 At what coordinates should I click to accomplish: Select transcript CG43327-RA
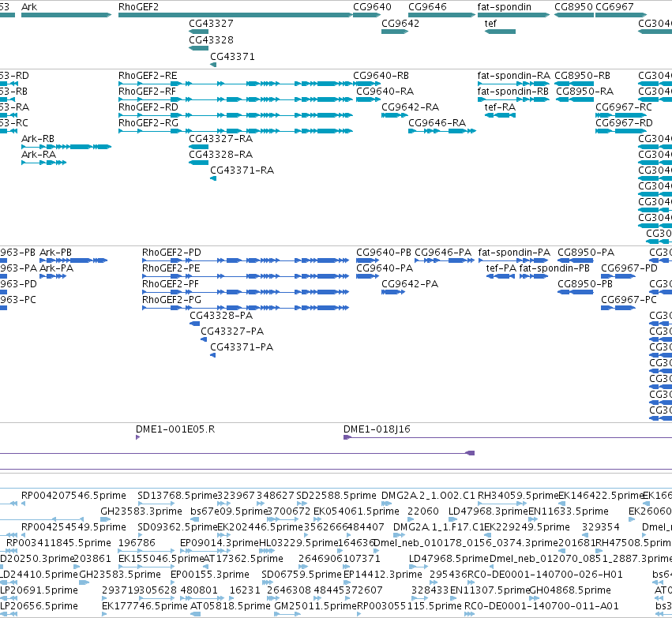(x=199, y=147)
